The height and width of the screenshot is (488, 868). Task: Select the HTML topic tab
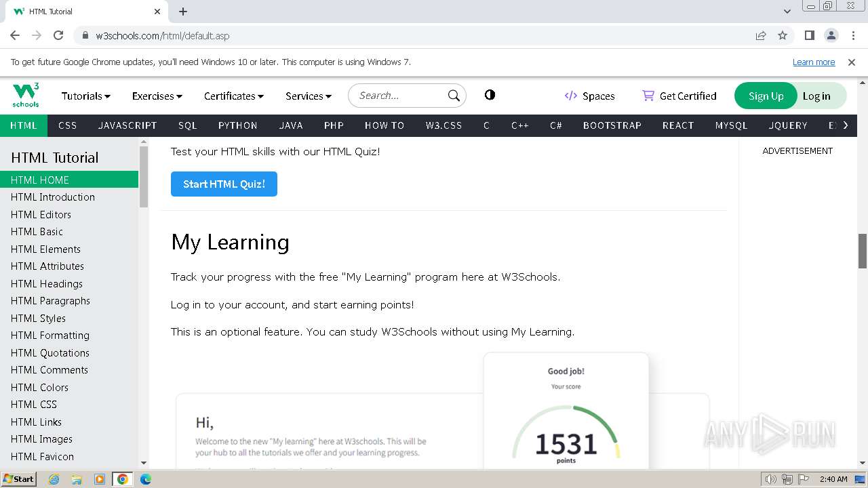pos(24,125)
